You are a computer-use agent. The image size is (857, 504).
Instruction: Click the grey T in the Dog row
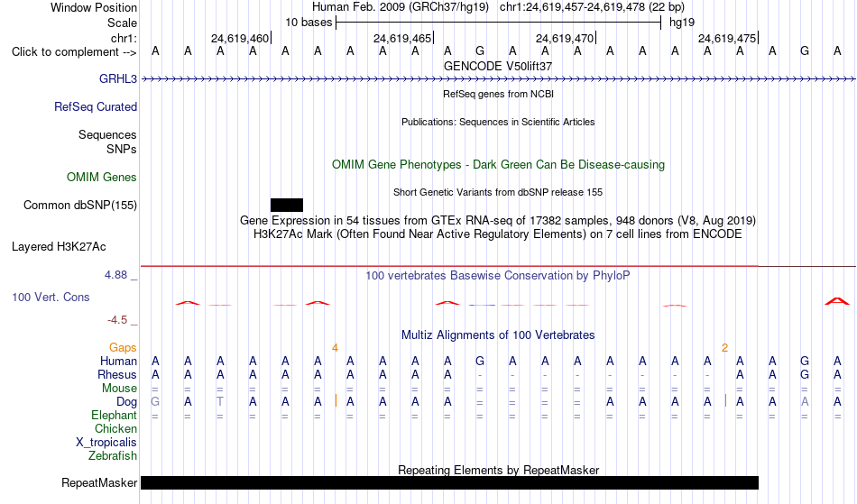click(220, 402)
